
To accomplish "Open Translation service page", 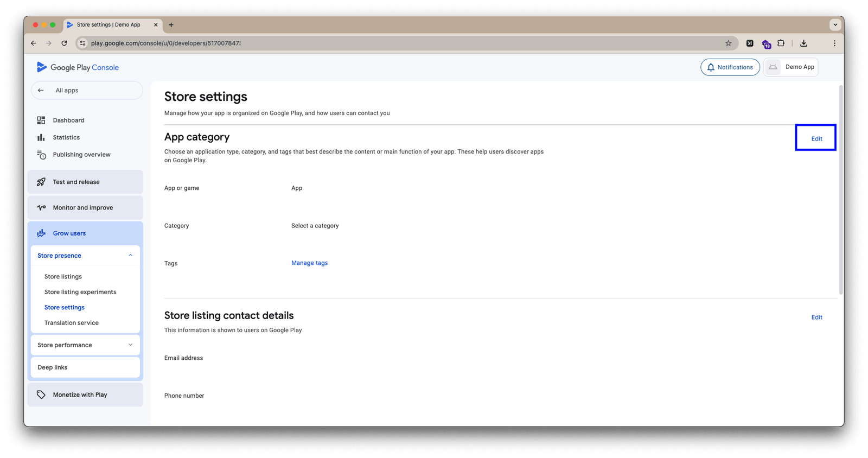I will [72, 323].
